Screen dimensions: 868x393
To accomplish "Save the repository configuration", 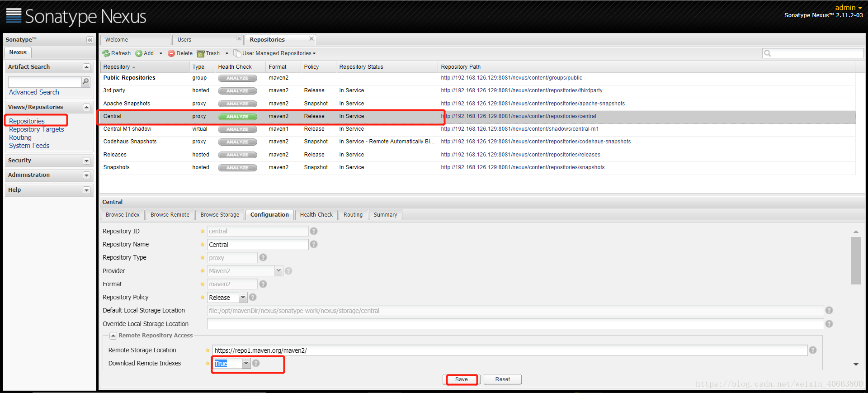I will (461, 379).
